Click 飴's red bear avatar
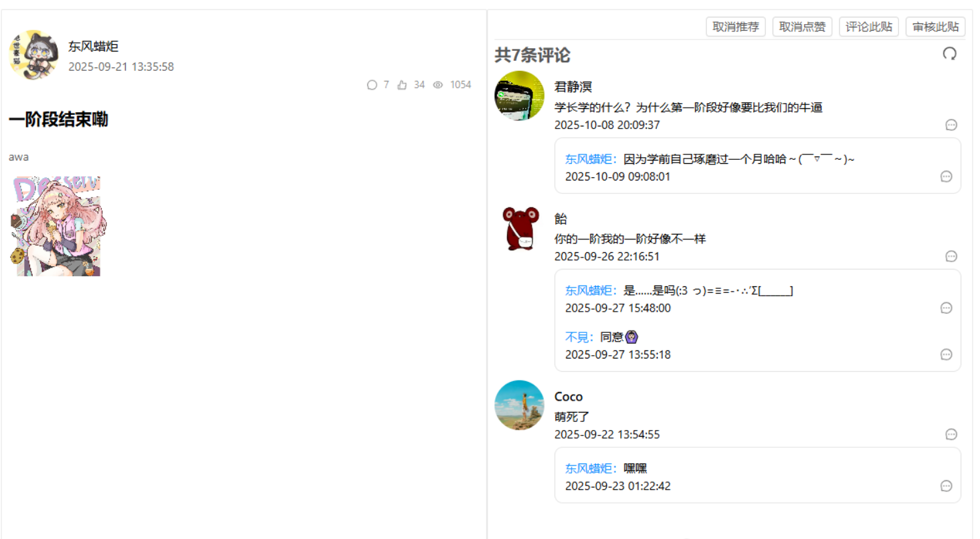Viewport: 980px width, 539px height. tap(519, 228)
